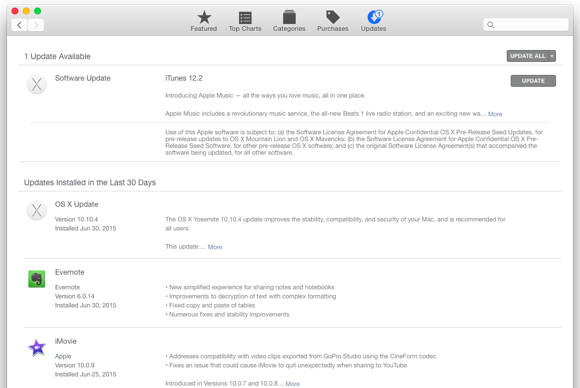The width and height of the screenshot is (580, 388).
Task: Go back with the left arrow
Action: point(19,25)
